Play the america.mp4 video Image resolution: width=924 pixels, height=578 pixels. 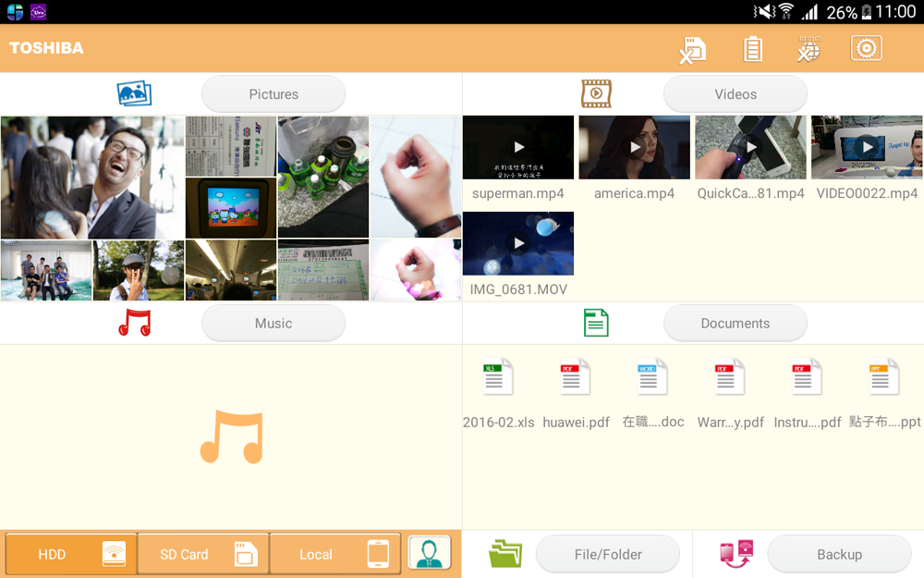tap(634, 147)
